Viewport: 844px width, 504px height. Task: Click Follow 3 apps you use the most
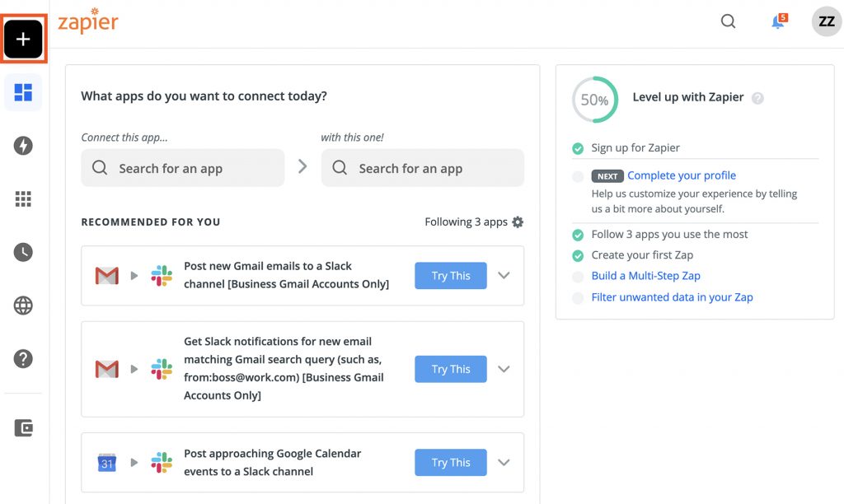(x=669, y=235)
